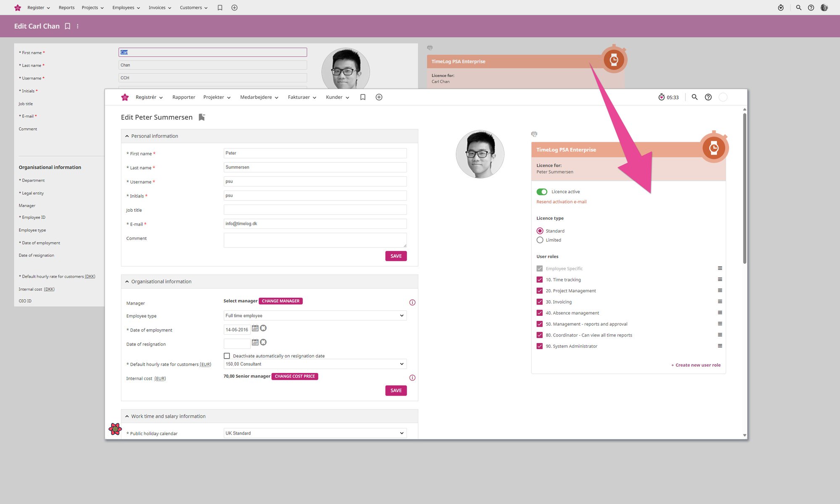This screenshot has height=504, width=840.
Task: Uncheck the 10. Time tracking role
Action: point(540,279)
